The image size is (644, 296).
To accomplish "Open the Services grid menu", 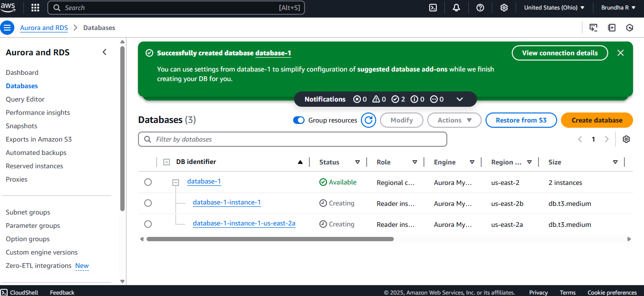I will (35, 8).
